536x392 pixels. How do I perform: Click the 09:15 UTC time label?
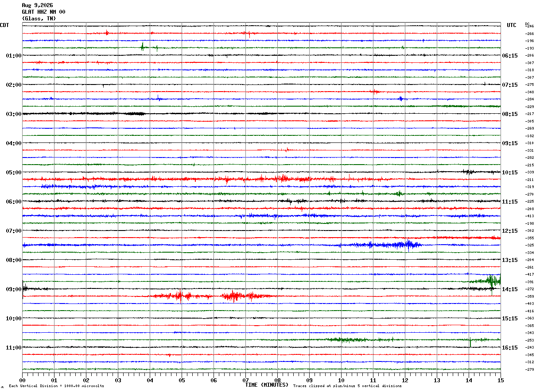coord(510,143)
